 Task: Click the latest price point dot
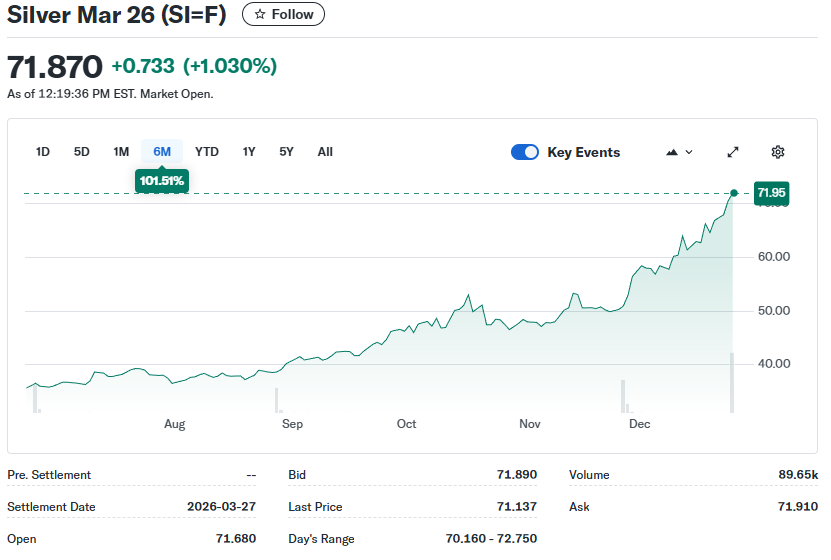point(733,193)
